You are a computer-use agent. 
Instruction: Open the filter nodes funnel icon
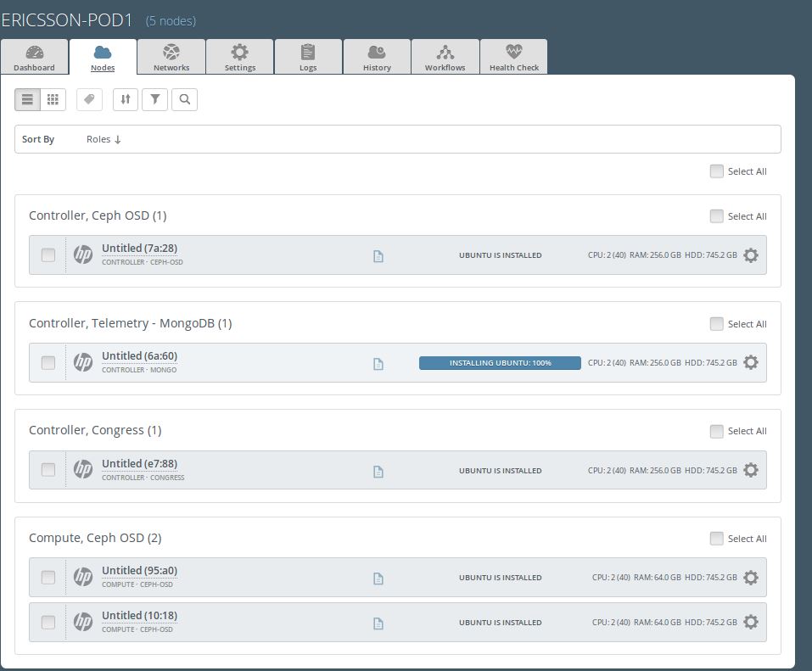[154, 99]
